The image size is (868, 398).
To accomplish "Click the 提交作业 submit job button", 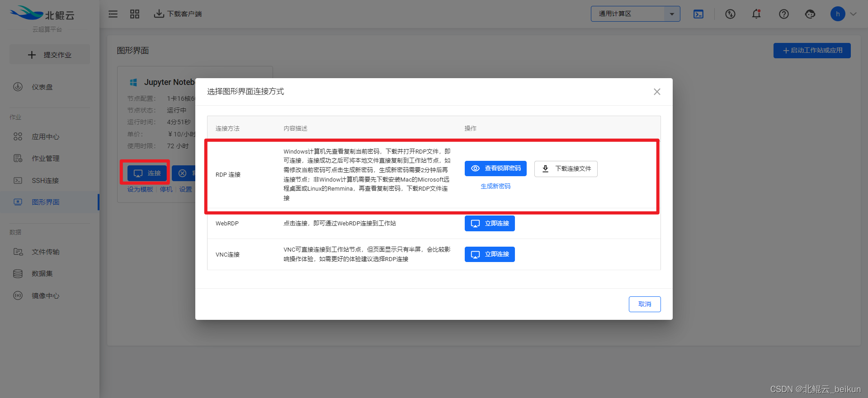I will pos(50,55).
